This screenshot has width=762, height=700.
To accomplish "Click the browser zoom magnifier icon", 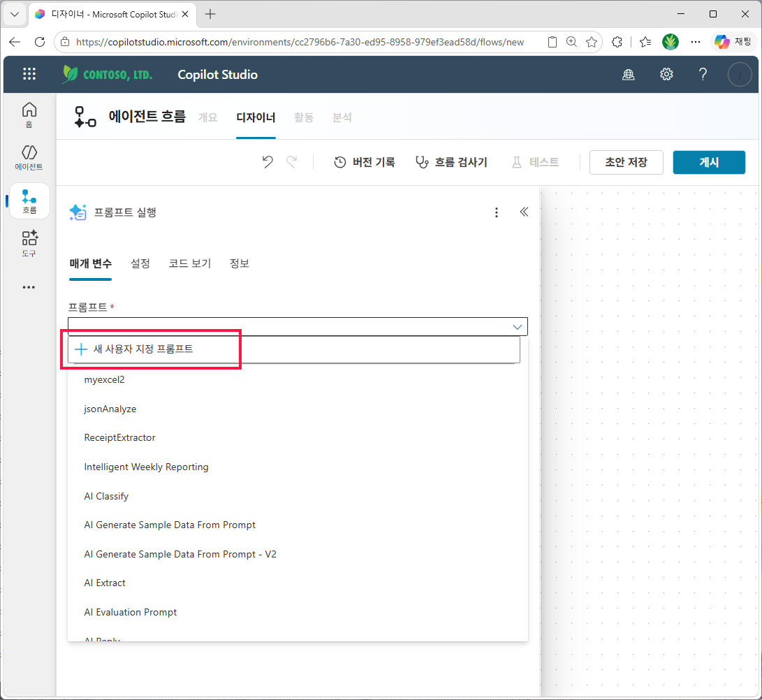I will tap(572, 43).
